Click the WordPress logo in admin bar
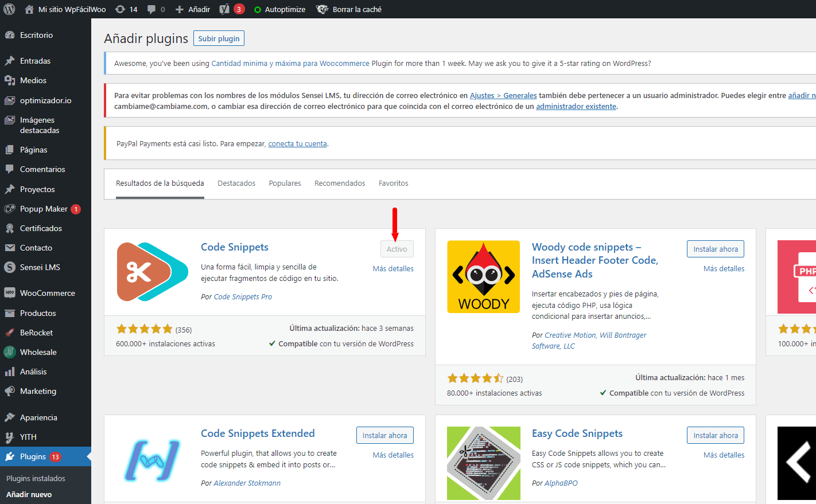Image resolution: width=816 pixels, height=504 pixels. click(x=9, y=9)
